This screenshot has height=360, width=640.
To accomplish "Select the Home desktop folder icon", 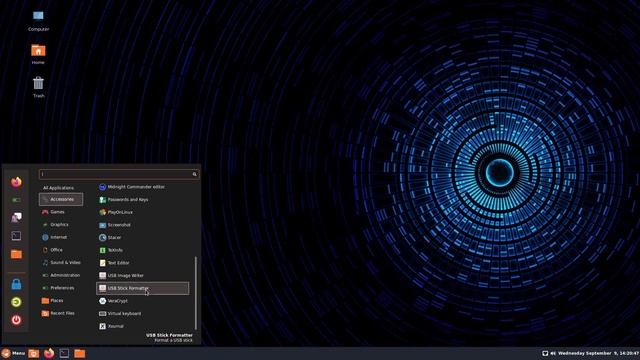I will pos(38,54).
